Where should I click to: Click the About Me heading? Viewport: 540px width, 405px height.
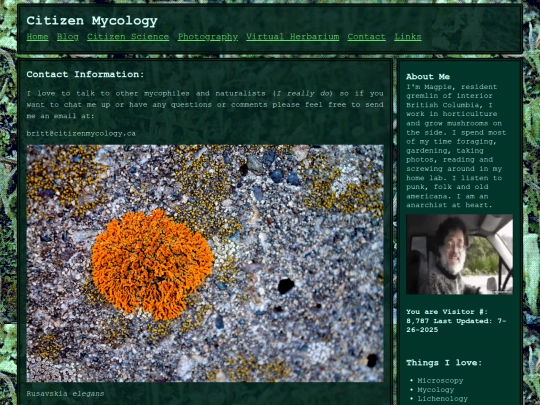428,77
